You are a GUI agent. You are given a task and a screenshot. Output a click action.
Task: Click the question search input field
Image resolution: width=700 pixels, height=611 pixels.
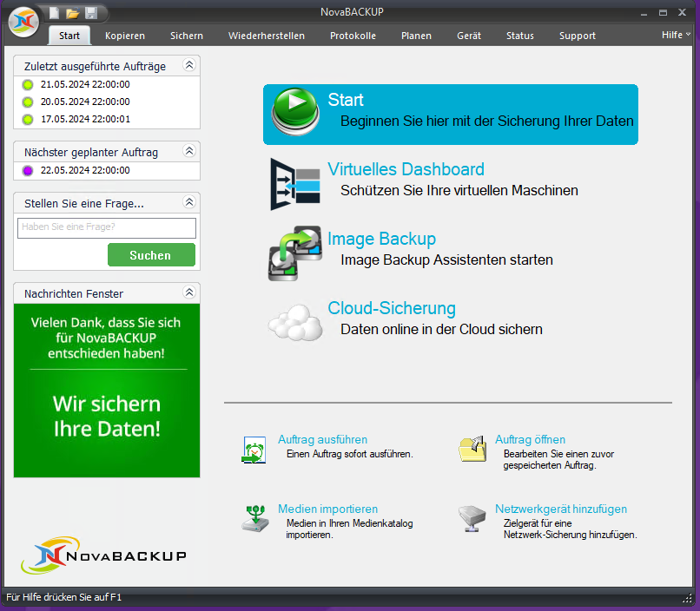tap(107, 227)
